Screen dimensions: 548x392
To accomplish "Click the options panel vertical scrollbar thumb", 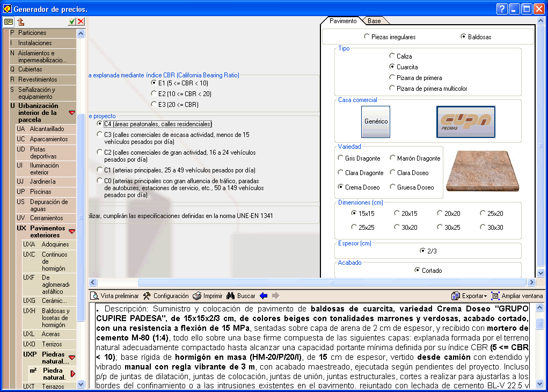I will click(x=540, y=145).
